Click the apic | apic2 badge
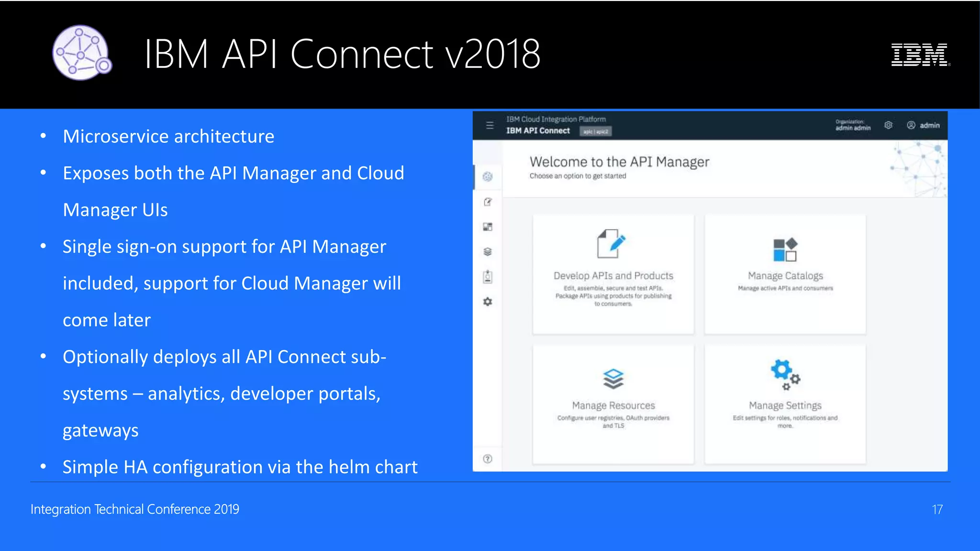980x551 pixels. click(595, 132)
